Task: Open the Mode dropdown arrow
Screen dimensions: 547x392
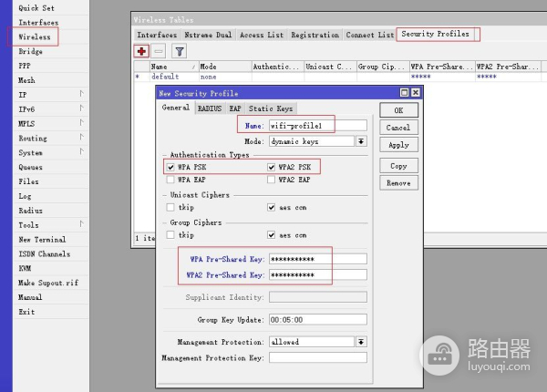Action: pyautogui.click(x=361, y=141)
